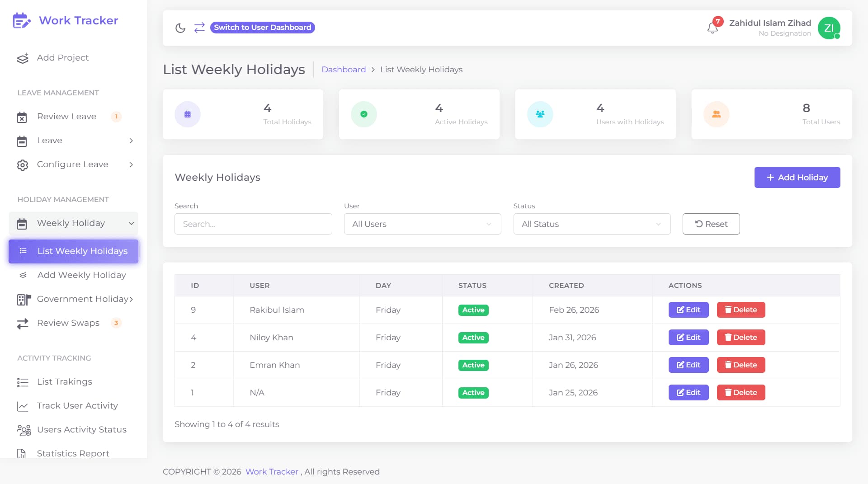
Task: Expand the Leave submenu chevron
Action: [131, 141]
